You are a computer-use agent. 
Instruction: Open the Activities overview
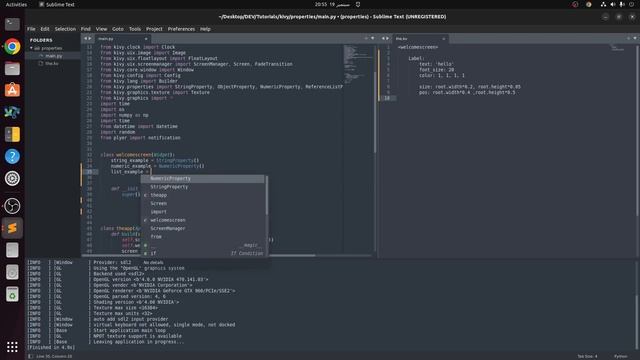coord(16,4)
